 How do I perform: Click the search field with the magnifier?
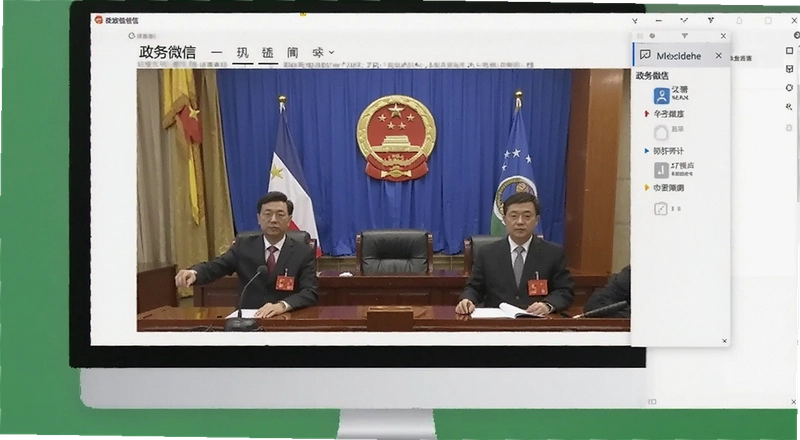[143, 36]
